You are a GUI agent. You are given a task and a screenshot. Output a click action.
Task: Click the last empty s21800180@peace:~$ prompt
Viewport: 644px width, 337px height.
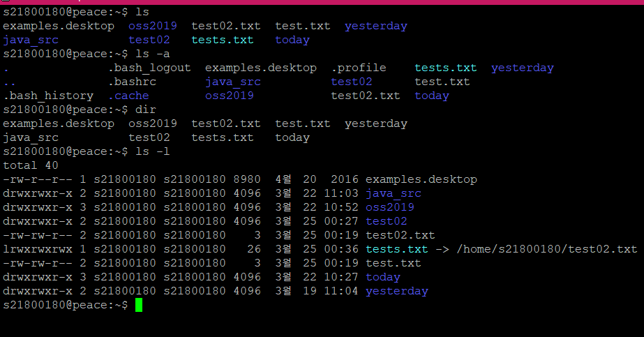point(66,305)
